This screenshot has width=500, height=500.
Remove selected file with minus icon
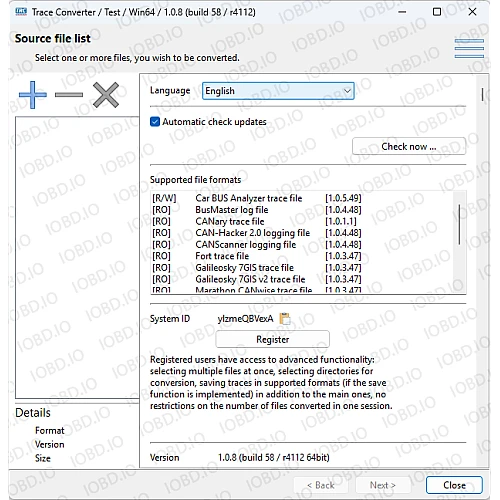coord(69,95)
